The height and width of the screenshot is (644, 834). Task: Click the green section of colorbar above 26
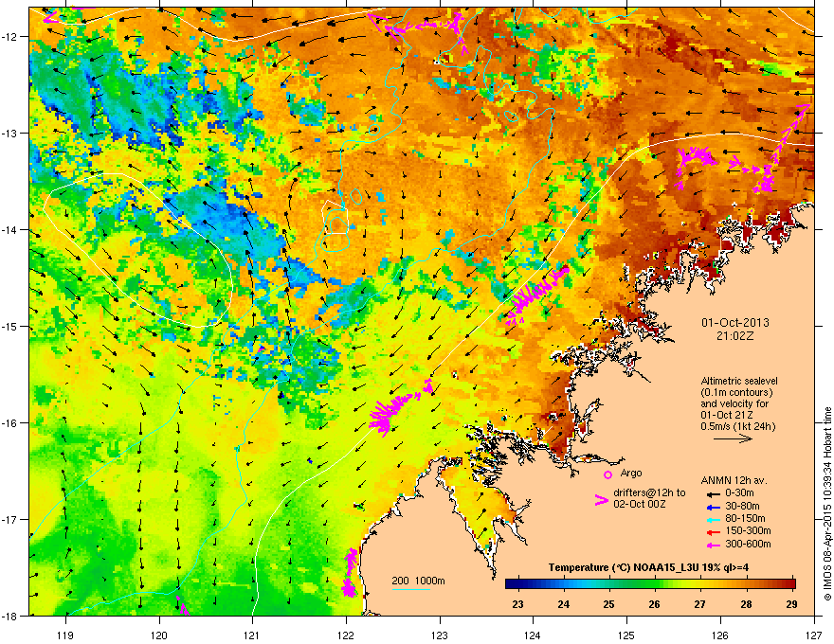coord(655,584)
